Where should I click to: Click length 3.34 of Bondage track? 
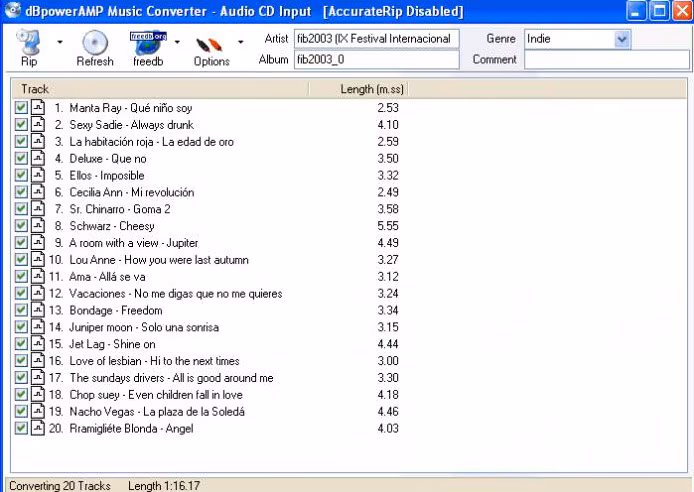coord(388,310)
